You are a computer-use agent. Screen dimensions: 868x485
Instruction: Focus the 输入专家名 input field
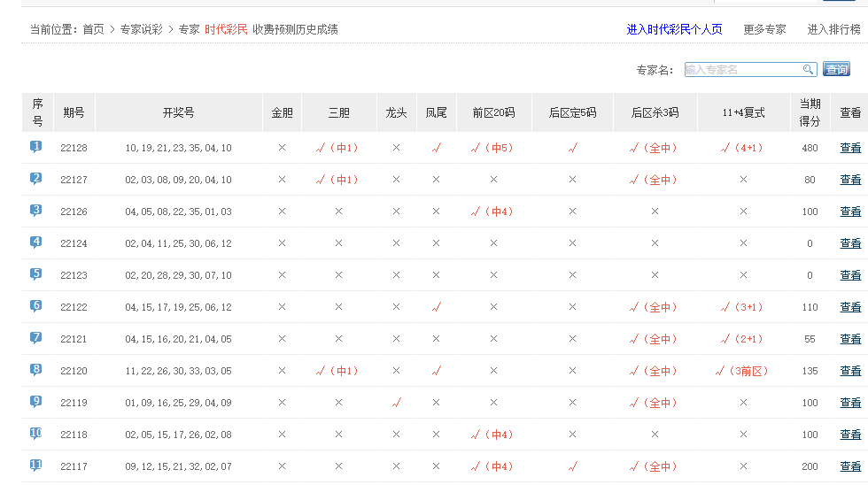742,69
